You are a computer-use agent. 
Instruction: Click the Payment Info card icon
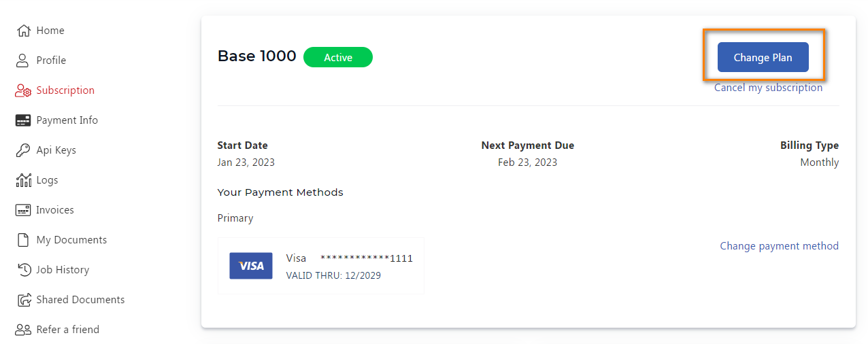(x=23, y=120)
